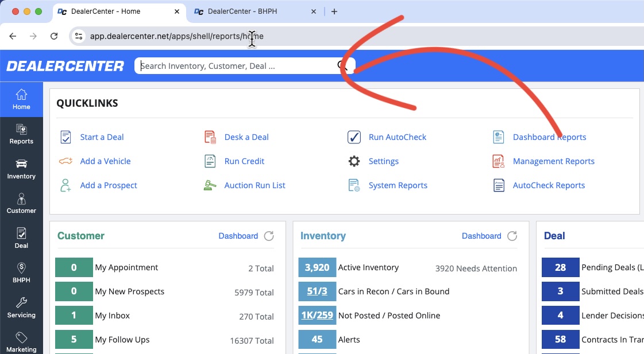Viewport: 644px width, 354px height.
Task: View site information icon in address bar
Action: click(79, 36)
